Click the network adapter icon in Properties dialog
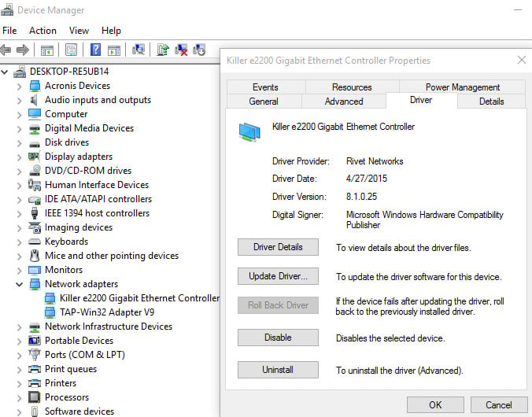This screenshot has width=532, height=417. 249,131
